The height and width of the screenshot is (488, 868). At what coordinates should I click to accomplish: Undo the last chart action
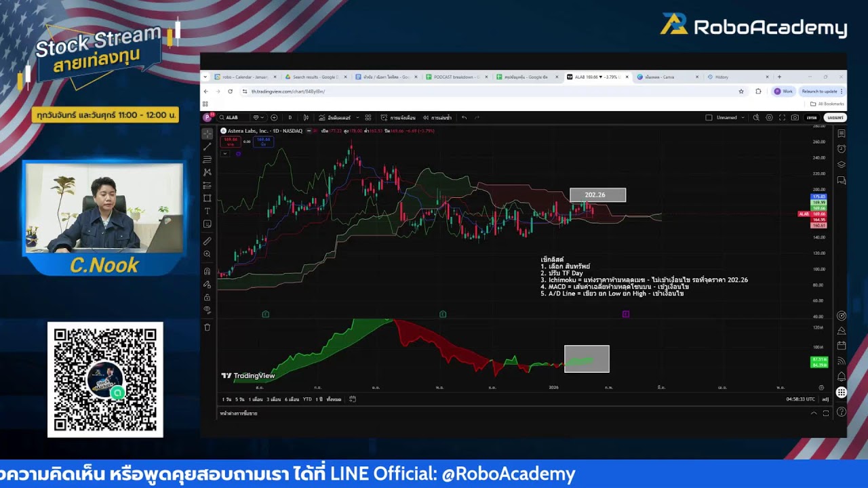pos(465,118)
